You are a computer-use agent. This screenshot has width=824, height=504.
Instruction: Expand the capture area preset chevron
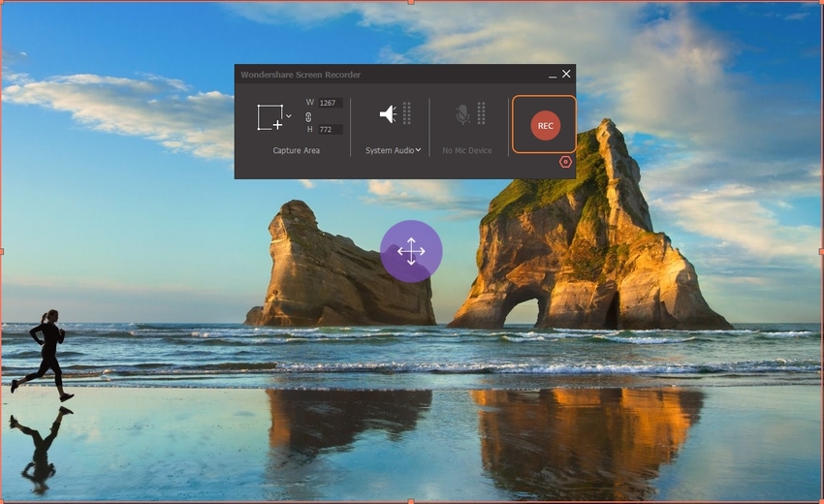pyautogui.click(x=289, y=116)
